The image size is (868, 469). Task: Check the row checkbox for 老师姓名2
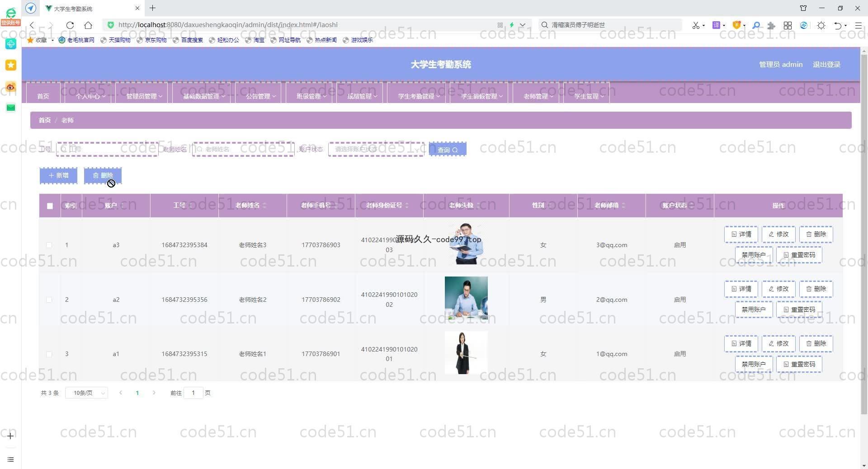pyautogui.click(x=49, y=300)
